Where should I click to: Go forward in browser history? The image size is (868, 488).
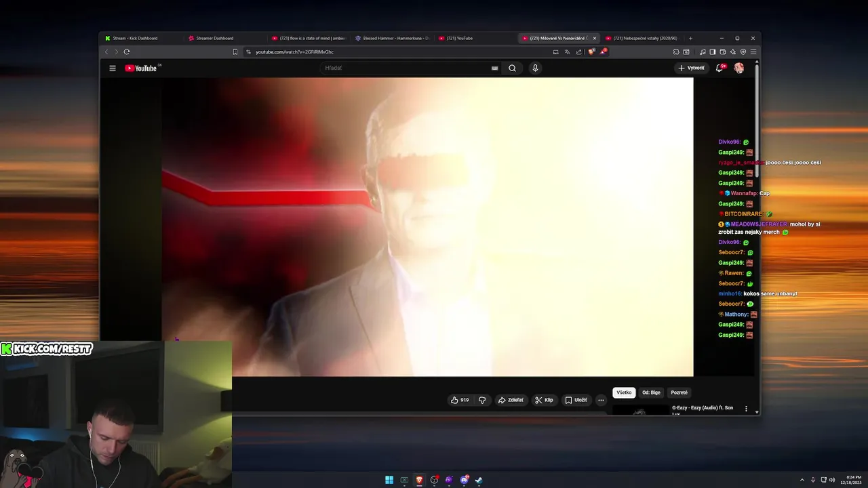tap(116, 52)
